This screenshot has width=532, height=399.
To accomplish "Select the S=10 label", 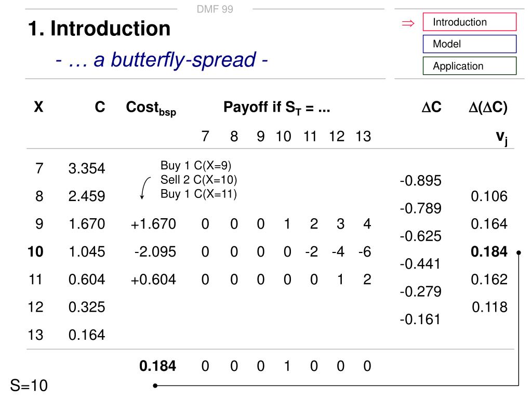I will click(29, 386).
